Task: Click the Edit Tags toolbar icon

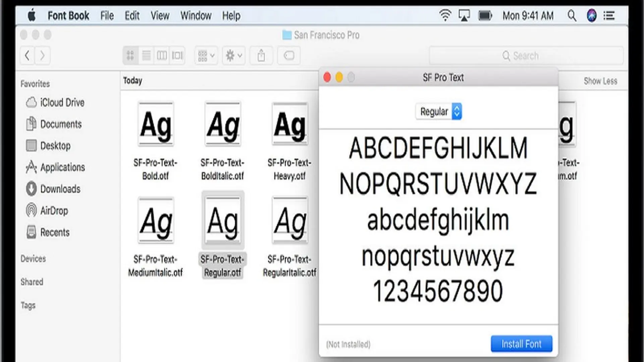Action: coord(289,55)
